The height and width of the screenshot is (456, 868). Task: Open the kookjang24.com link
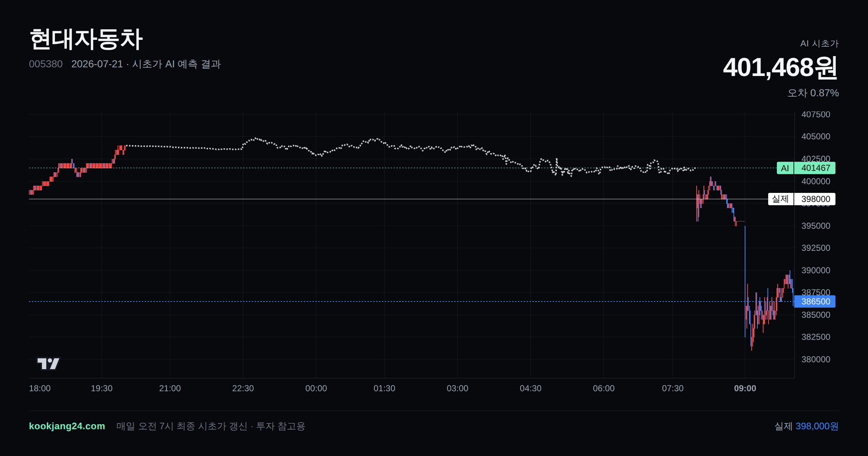67,426
